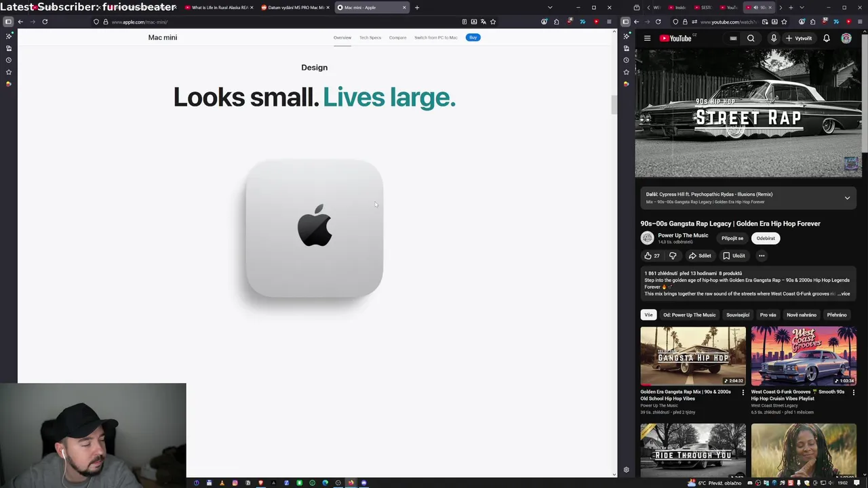Select Související filter chip
Viewport: 868px width, 488px height.
click(738, 314)
